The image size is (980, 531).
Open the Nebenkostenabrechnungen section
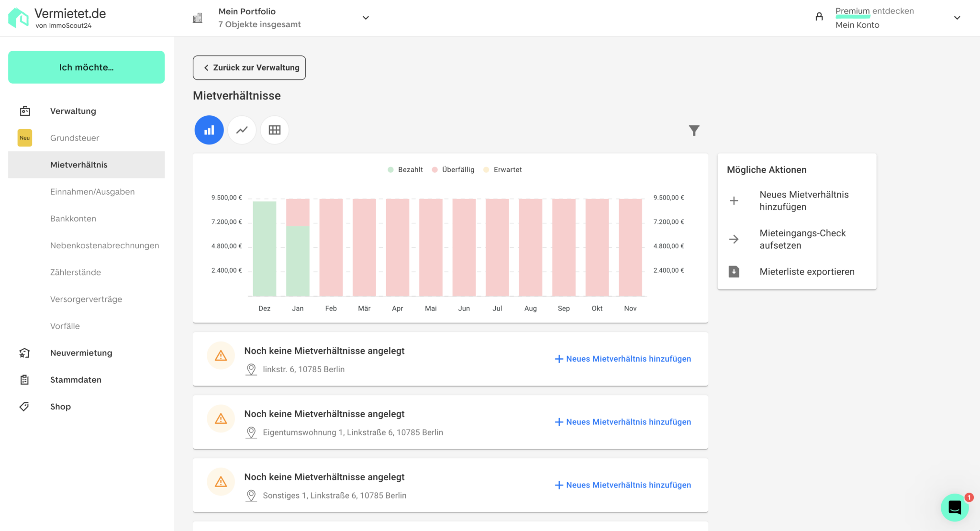pyautogui.click(x=104, y=245)
